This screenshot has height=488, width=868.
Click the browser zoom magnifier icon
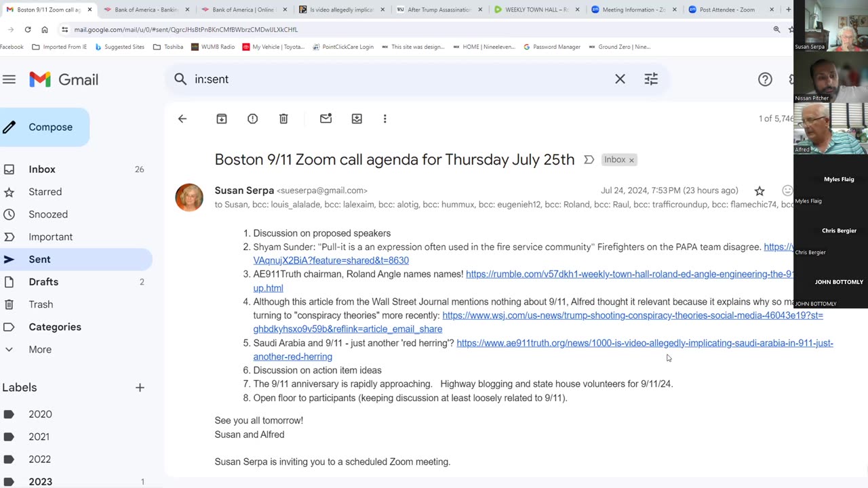coord(776,30)
